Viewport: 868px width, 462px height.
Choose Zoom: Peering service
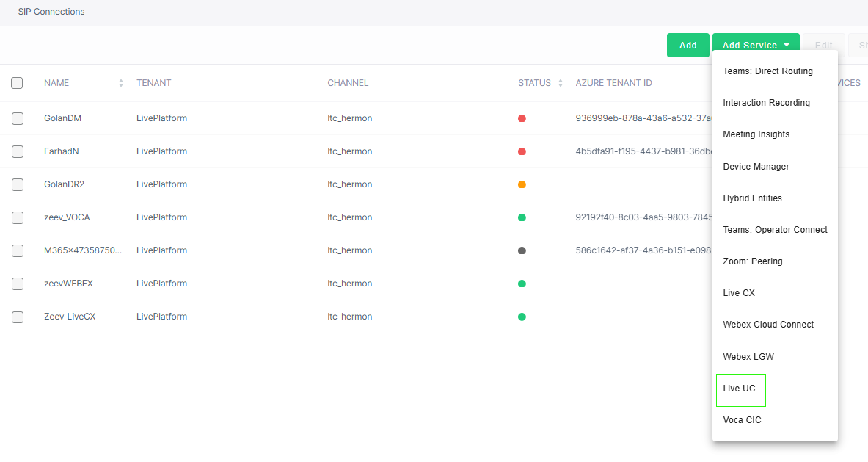coord(753,261)
